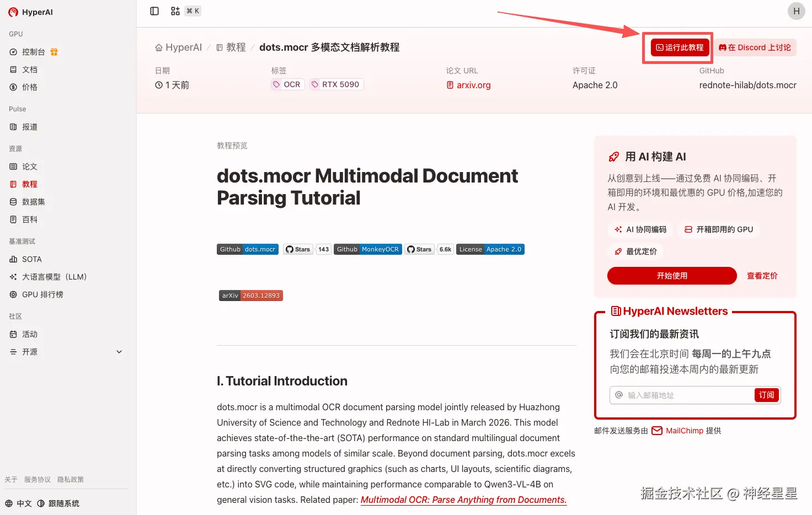
Task: Select 教程 in the sidebar
Action: point(30,184)
